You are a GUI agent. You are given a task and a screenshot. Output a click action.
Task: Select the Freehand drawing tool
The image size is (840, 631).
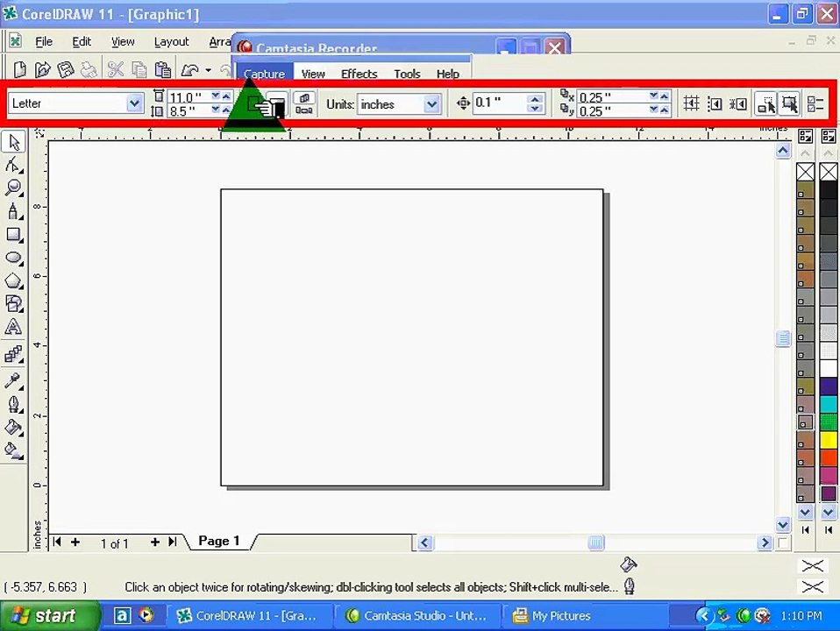[x=13, y=211]
